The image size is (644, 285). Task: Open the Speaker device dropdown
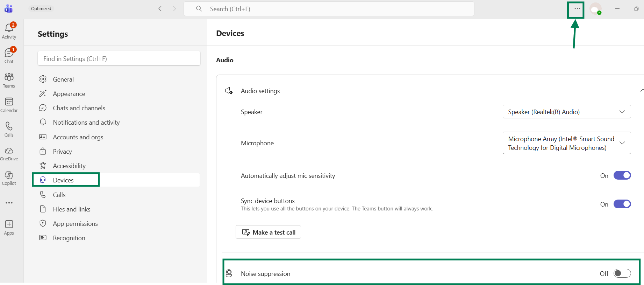coord(567,112)
